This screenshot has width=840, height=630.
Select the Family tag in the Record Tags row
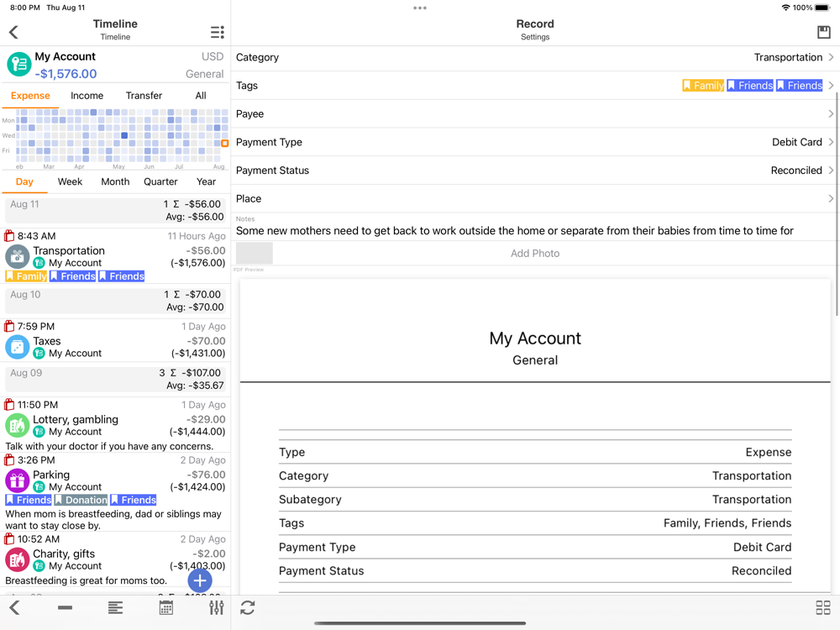coord(703,85)
